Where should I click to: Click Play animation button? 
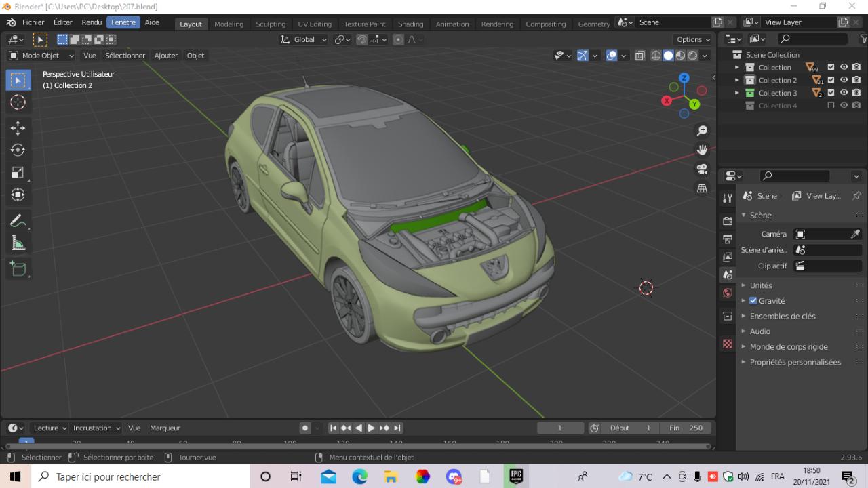coord(371,428)
